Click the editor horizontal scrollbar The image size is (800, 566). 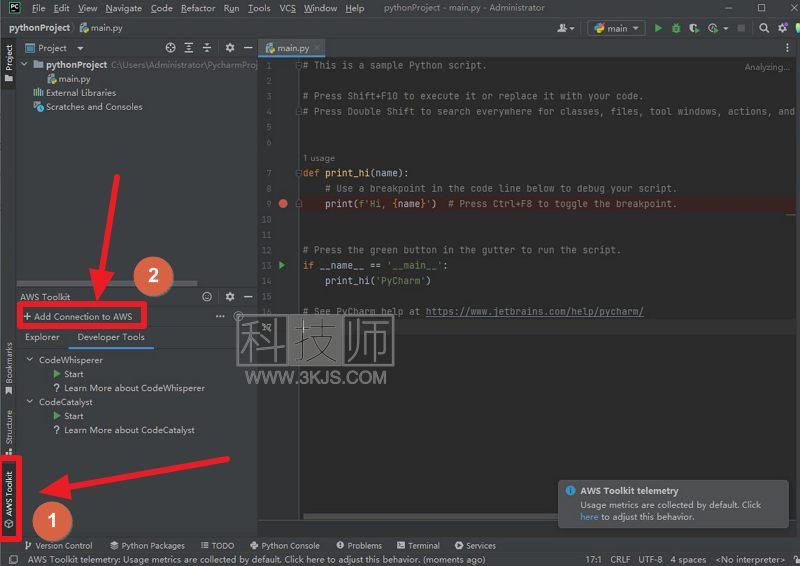(x=430, y=516)
